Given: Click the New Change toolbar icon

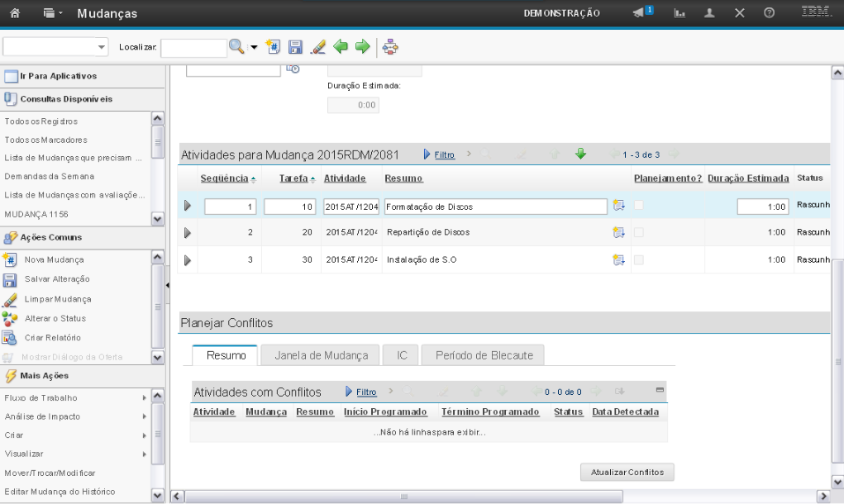Looking at the screenshot, I should tap(274, 47).
